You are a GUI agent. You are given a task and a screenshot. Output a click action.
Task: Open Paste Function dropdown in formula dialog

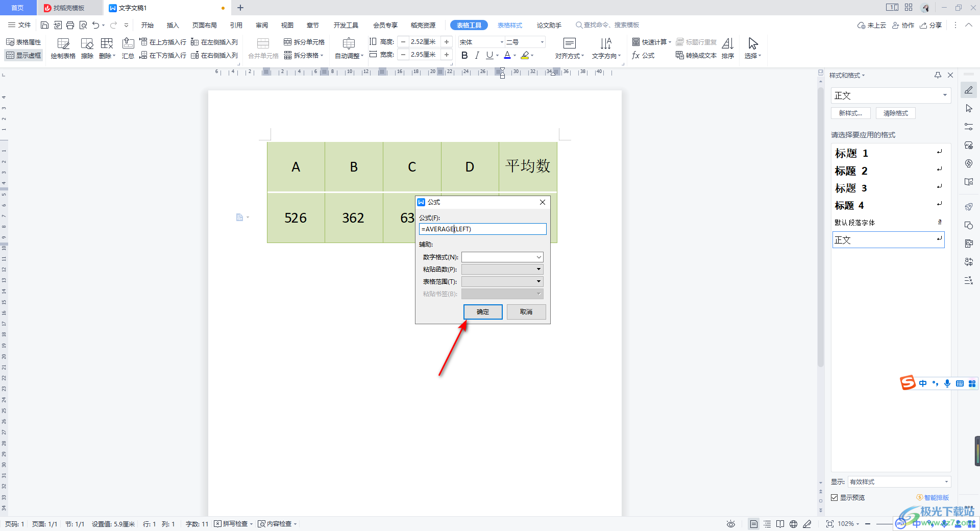tap(538, 269)
